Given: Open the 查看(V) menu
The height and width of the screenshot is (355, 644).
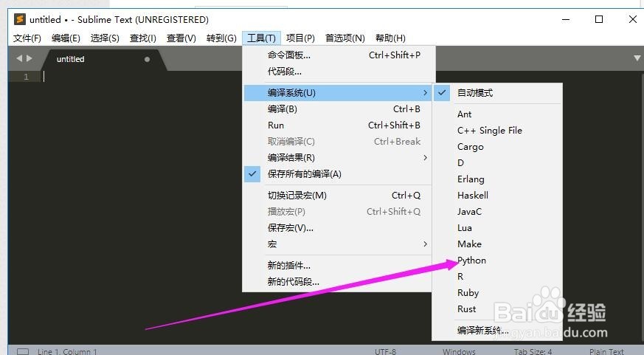Looking at the screenshot, I should 181,38.
